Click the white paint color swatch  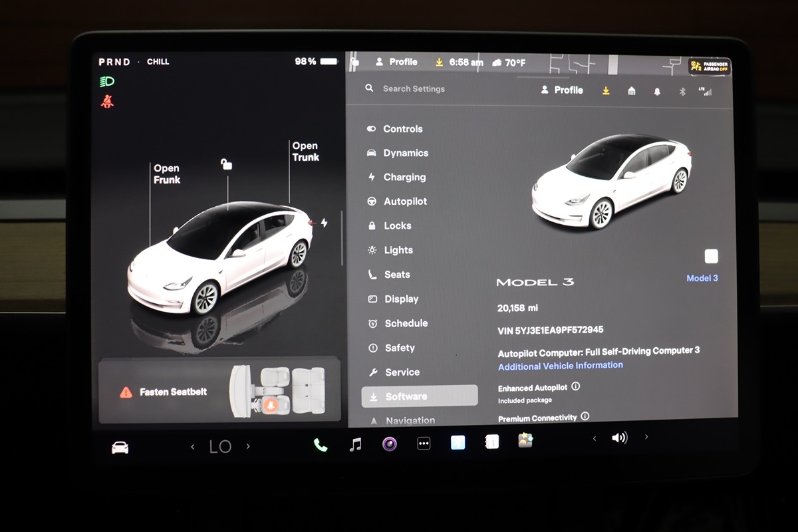tap(711, 256)
